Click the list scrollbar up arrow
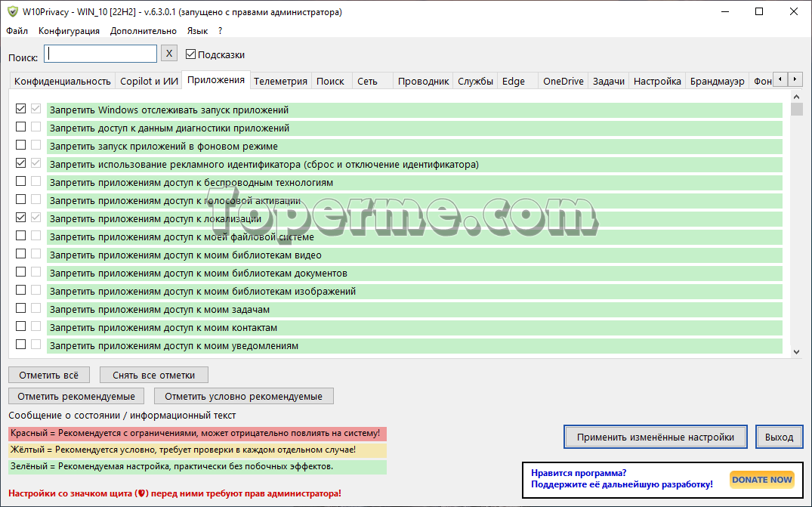This screenshot has height=507, width=812. pyautogui.click(x=796, y=96)
